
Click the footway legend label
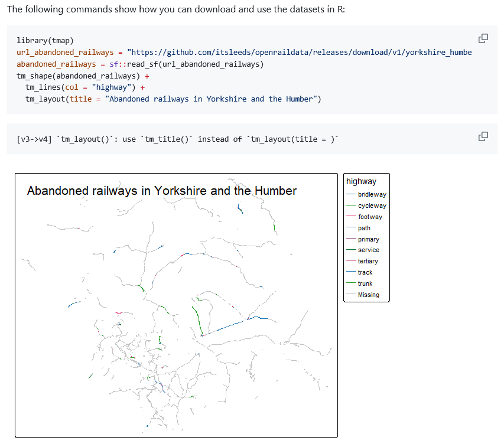[x=370, y=217]
